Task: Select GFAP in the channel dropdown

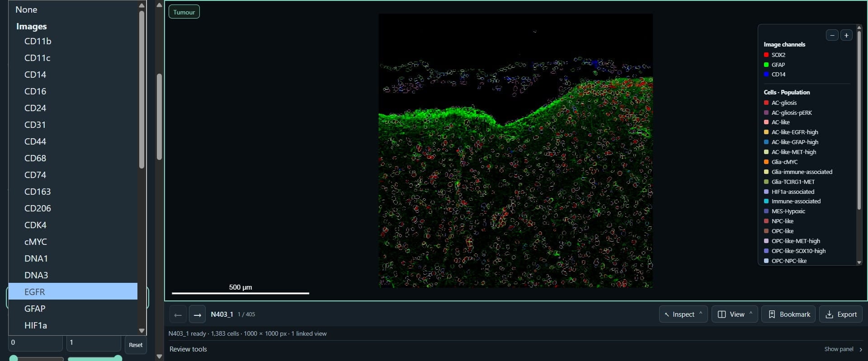Action: [x=73, y=309]
